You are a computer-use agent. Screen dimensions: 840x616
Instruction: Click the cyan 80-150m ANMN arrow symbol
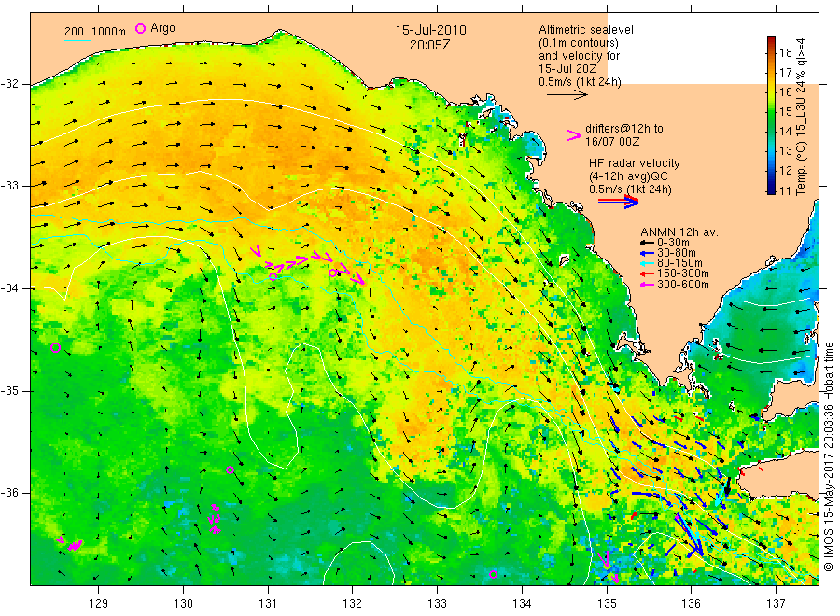click(x=647, y=263)
